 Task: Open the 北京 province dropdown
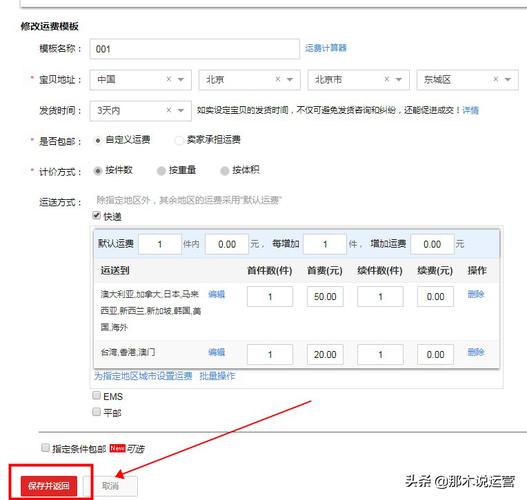coord(290,80)
